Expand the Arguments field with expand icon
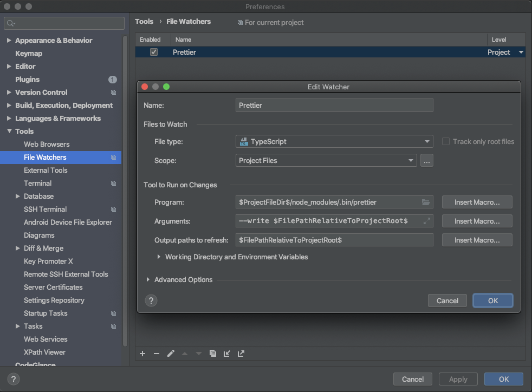Image resolution: width=532 pixels, height=392 pixels. click(427, 221)
